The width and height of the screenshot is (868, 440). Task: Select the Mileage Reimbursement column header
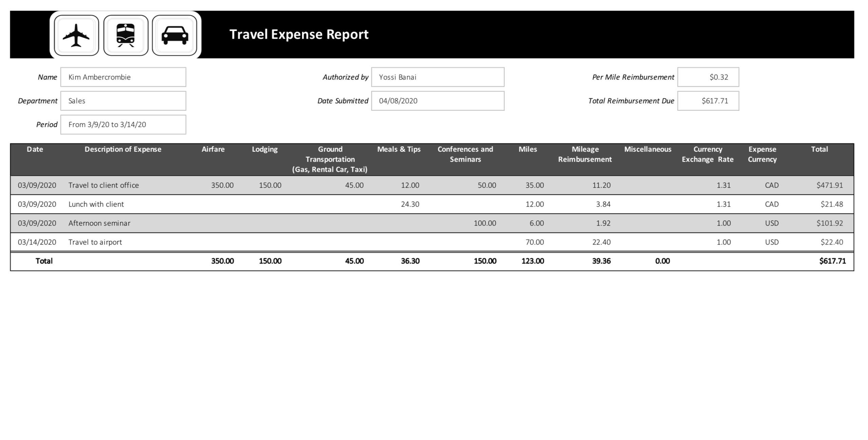[x=585, y=154]
